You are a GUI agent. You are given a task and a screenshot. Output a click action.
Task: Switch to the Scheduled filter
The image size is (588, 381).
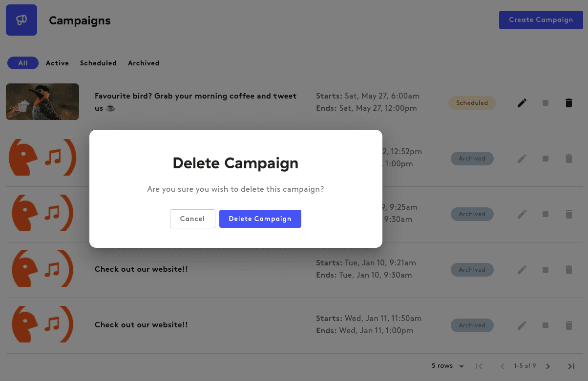[x=98, y=63]
